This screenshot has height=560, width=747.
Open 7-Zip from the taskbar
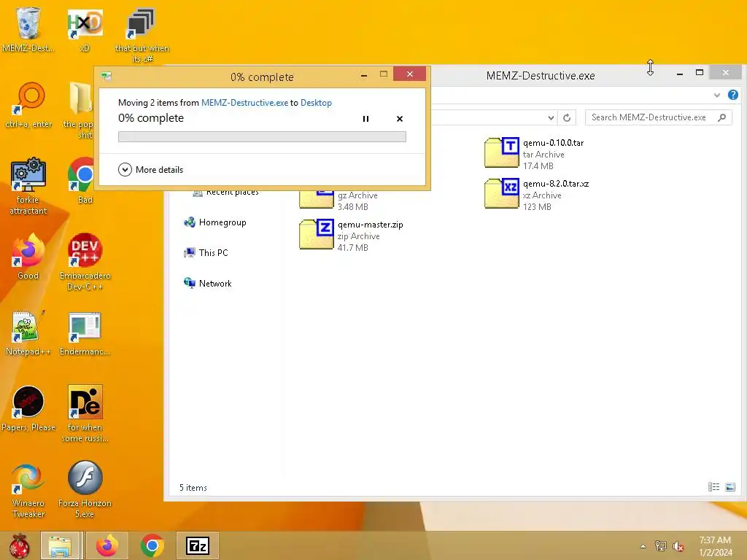197,545
